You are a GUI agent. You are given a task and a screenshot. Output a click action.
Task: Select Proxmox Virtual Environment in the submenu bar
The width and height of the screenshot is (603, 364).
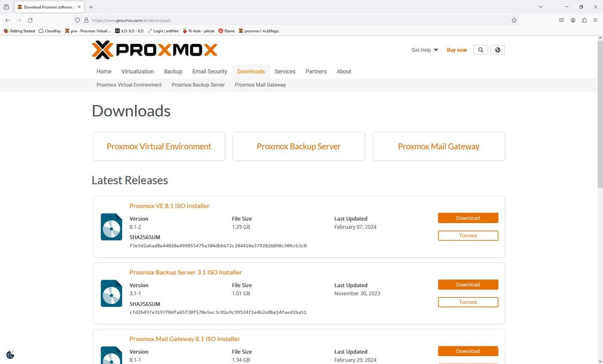tap(129, 85)
